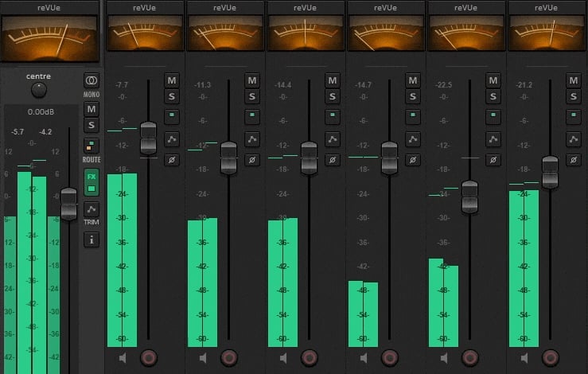Open FX indicator on the -22.5 peak track

(493, 117)
